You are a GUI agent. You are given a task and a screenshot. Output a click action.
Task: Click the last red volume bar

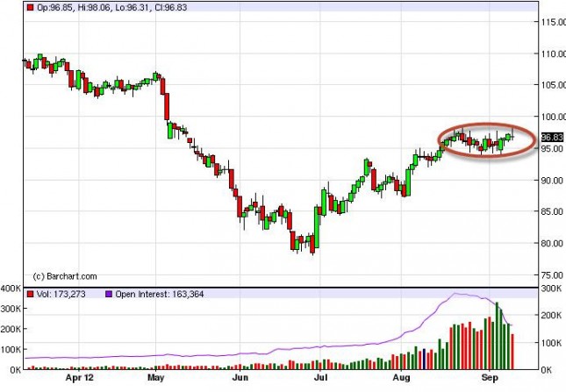click(x=512, y=352)
